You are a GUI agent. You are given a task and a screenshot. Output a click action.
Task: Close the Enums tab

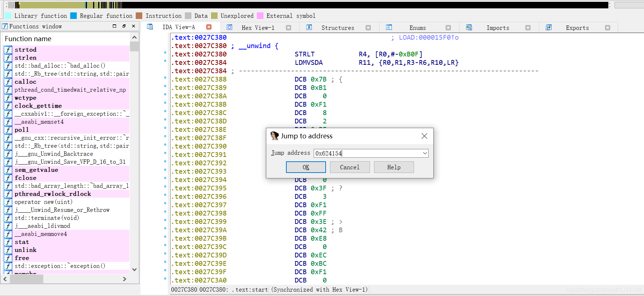click(x=448, y=28)
